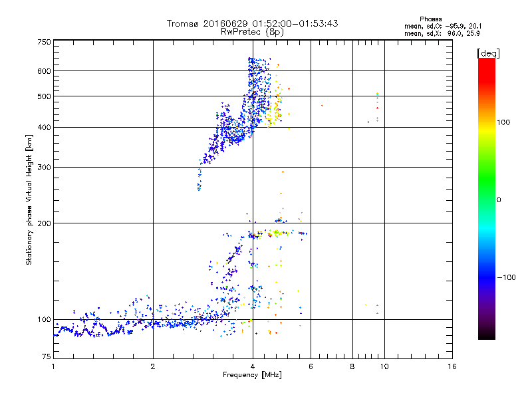Click the x-axis label '2'
The height and width of the screenshot is (399, 532).
pyautogui.click(x=153, y=366)
